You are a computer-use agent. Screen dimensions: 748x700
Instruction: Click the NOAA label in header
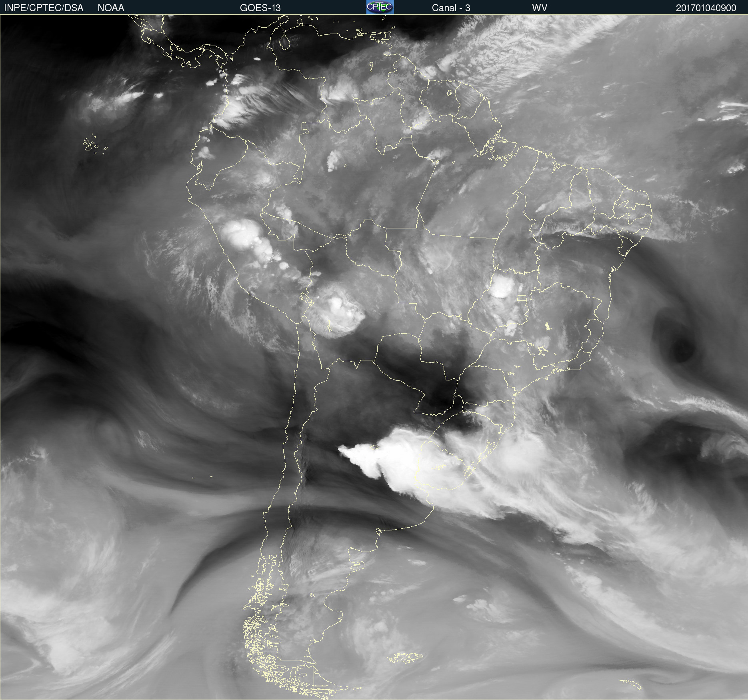coord(111,8)
